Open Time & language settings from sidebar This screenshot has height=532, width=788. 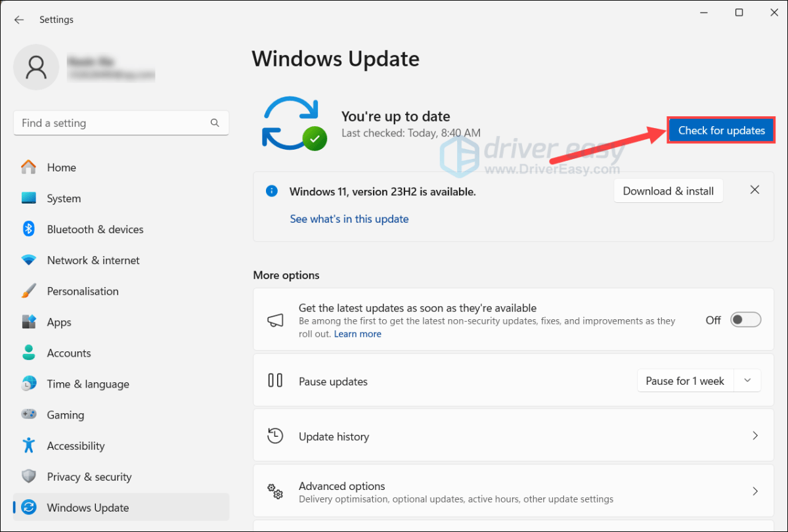click(x=29, y=384)
